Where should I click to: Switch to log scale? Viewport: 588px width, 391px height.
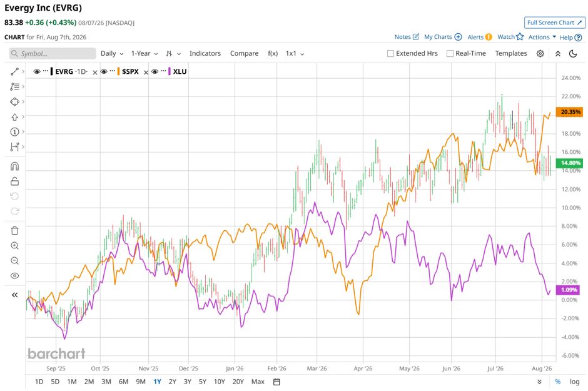[x=574, y=382]
